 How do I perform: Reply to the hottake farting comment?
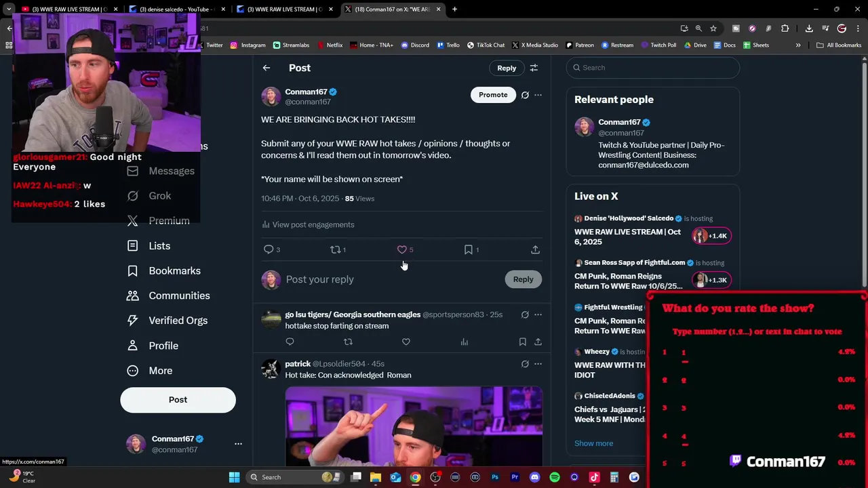point(290,342)
